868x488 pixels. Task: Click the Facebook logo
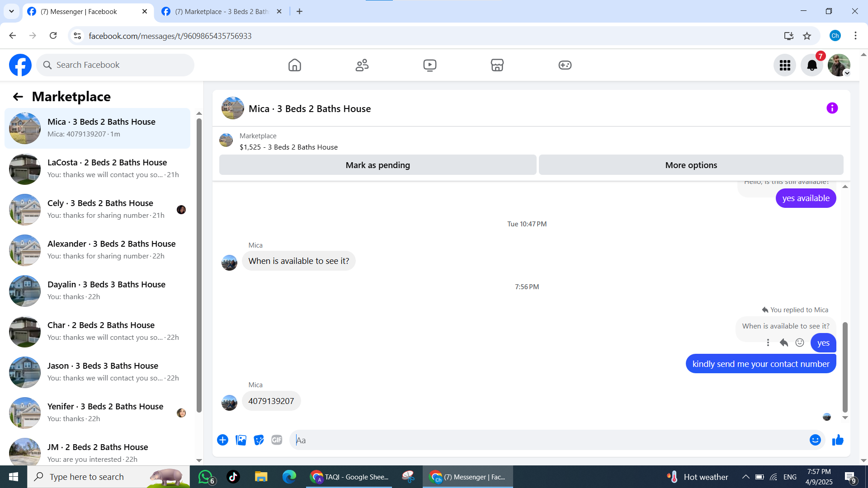click(x=20, y=65)
